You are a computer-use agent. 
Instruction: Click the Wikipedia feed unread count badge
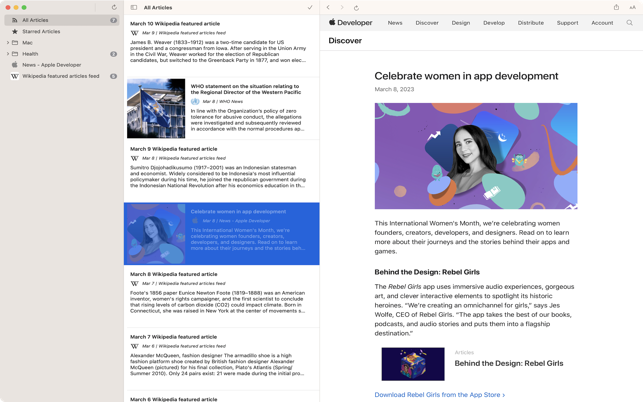click(114, 76)
